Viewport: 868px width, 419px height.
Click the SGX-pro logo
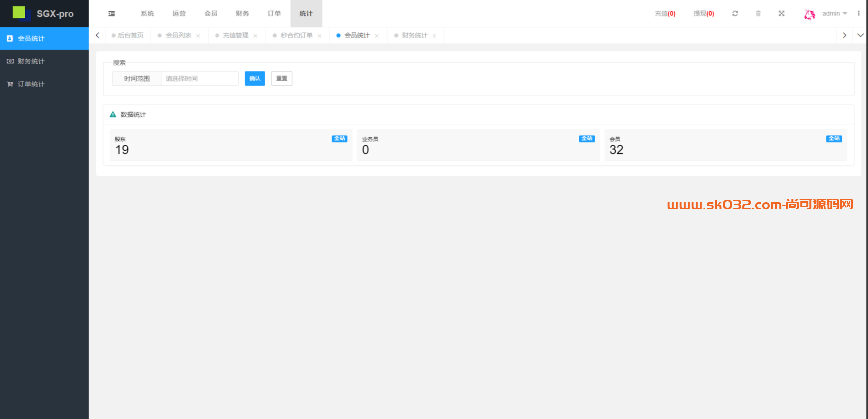pos(44,13)
